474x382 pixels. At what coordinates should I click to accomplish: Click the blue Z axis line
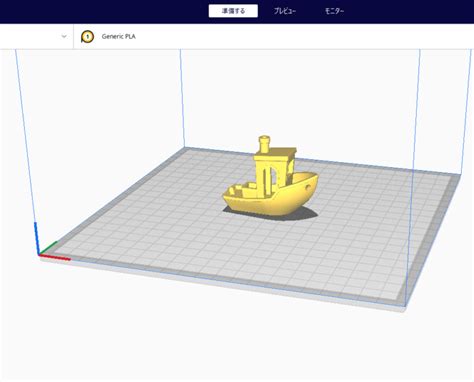click(37, 238)
